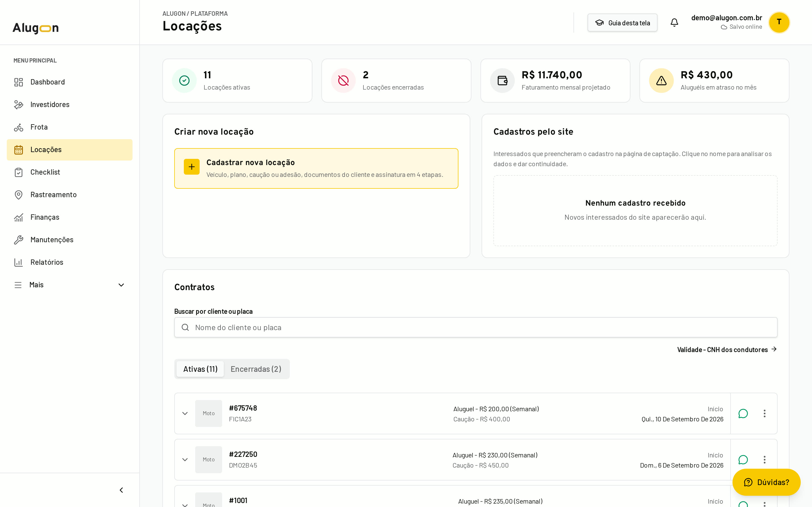Open Validade - CNH dos condutores link
This screenshot has width=812, height=507.
click(x=727, y=349)
